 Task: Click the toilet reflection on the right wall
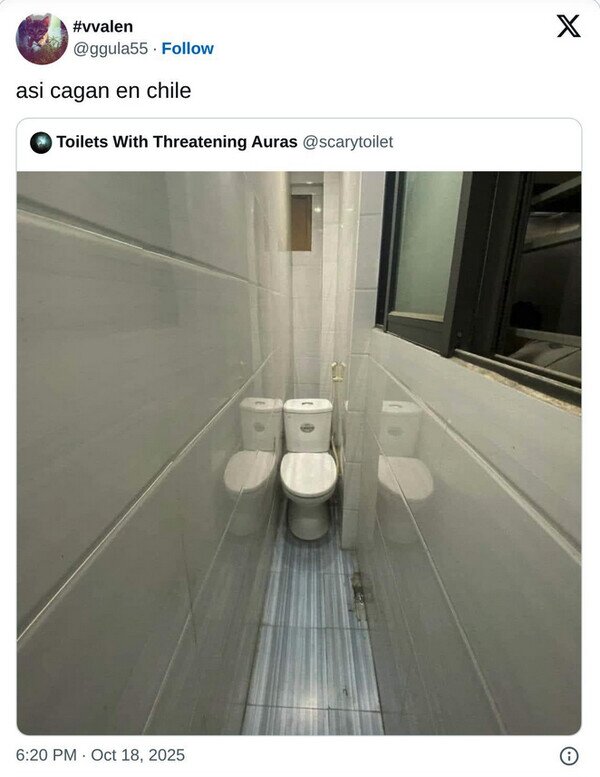(405, 451)
